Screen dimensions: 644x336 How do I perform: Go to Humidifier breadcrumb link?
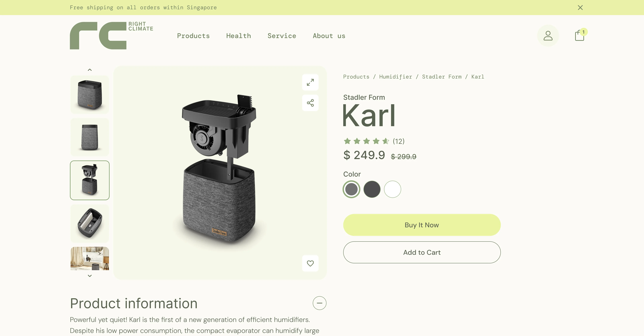(x=395, y=77)
